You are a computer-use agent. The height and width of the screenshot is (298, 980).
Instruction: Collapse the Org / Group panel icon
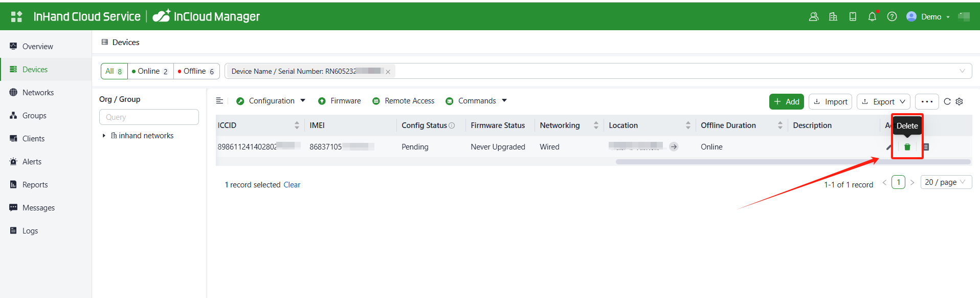point(219,101)
